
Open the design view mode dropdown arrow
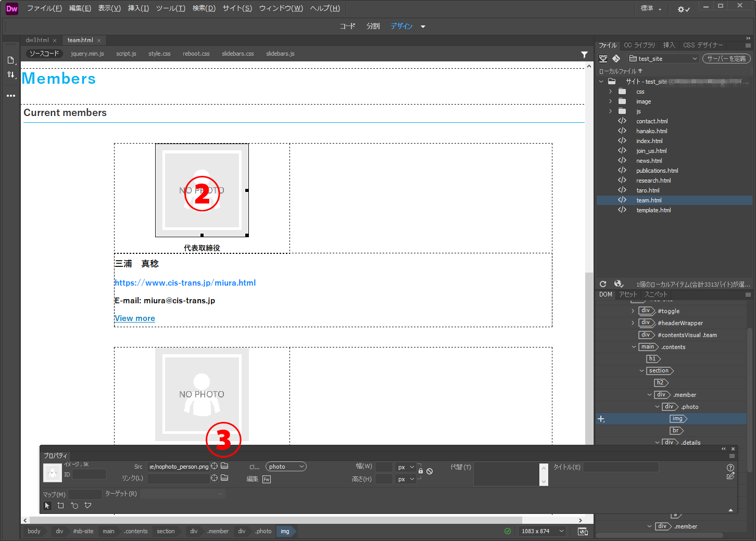[423, 27]
